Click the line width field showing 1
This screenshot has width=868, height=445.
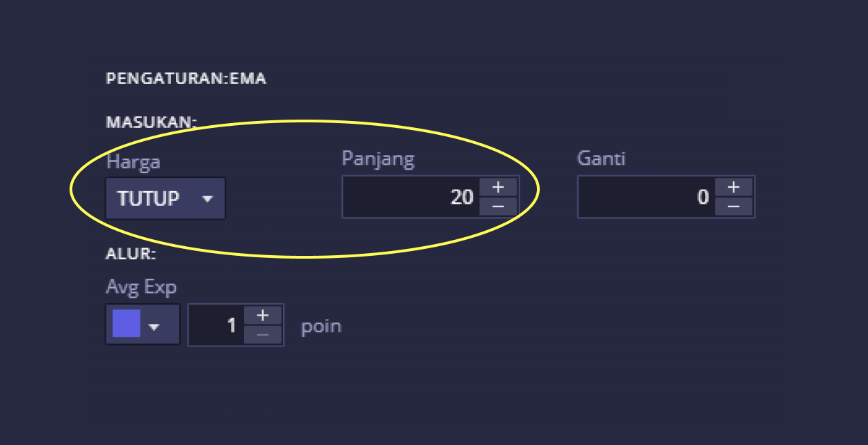[x=215, y=325]
